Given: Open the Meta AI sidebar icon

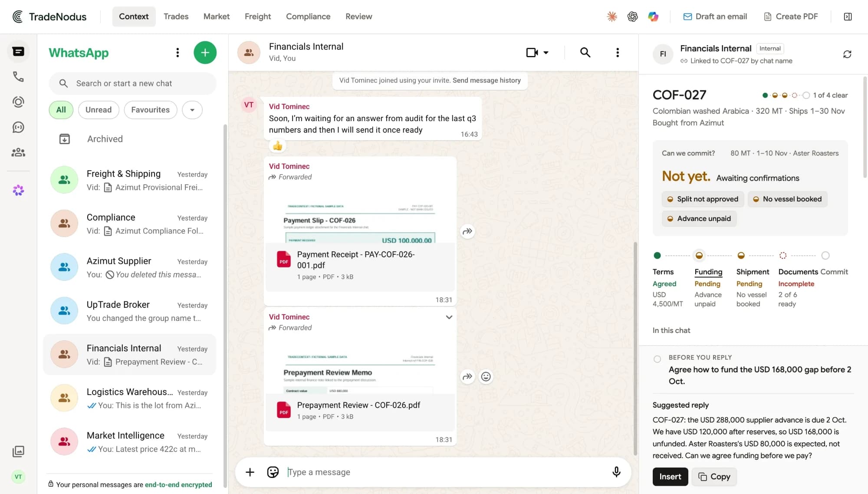Looking at the screenshot, I should point(18,190).
